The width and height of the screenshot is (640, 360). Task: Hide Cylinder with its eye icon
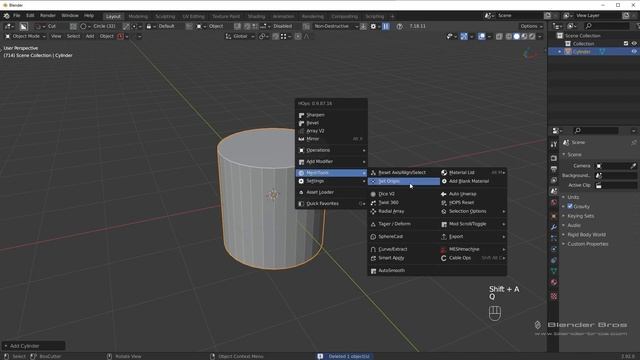(x=634, y=52)
